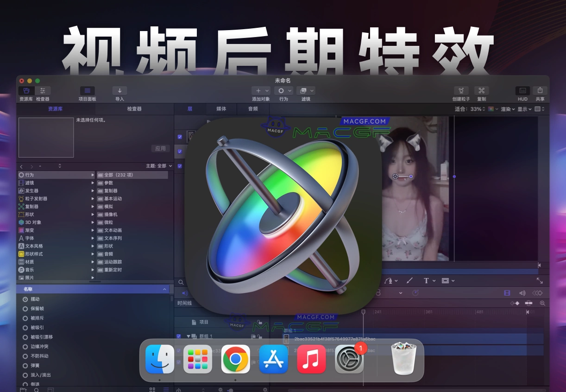Screen dimensions: 566x392
Task: Open the 添加对象 plus dropdown
Action: click(261, 91)
